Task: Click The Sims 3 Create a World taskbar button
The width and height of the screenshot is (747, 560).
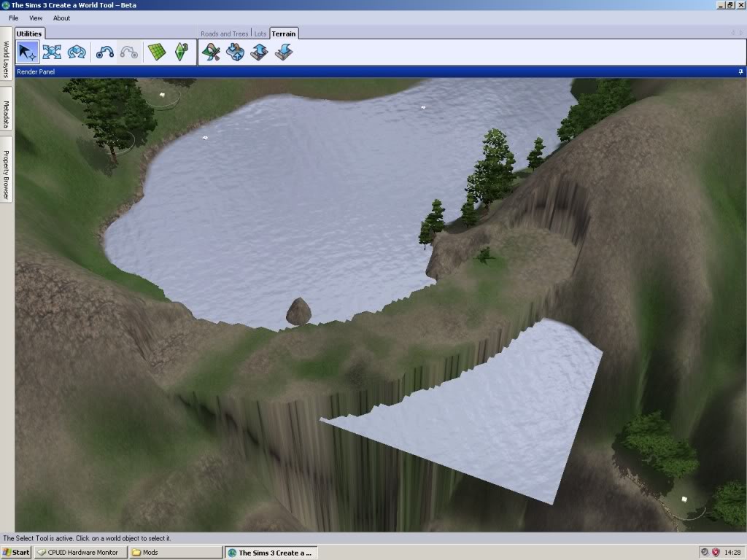Action: coord(271,553)
